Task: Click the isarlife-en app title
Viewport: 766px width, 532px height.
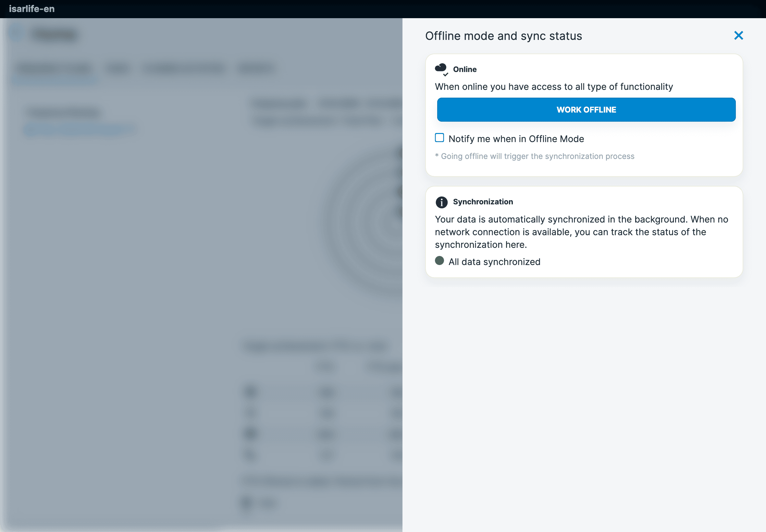Action: coord(32,9)
